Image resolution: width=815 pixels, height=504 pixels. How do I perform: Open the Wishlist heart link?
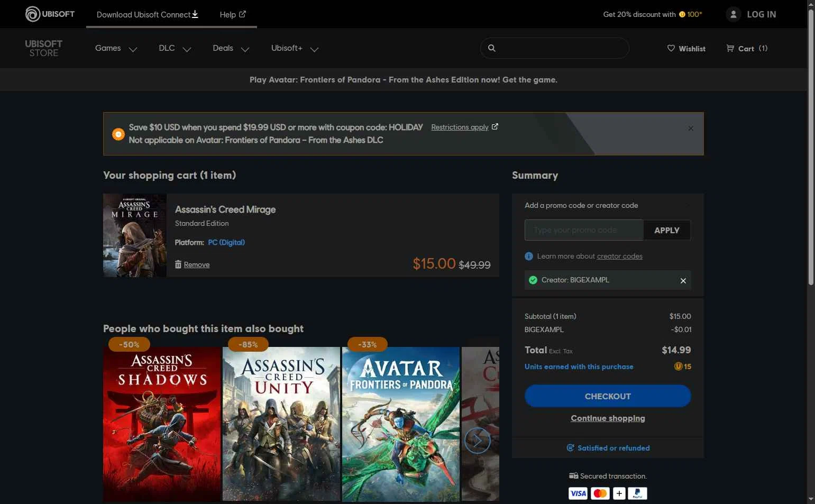tap(686, 49)
